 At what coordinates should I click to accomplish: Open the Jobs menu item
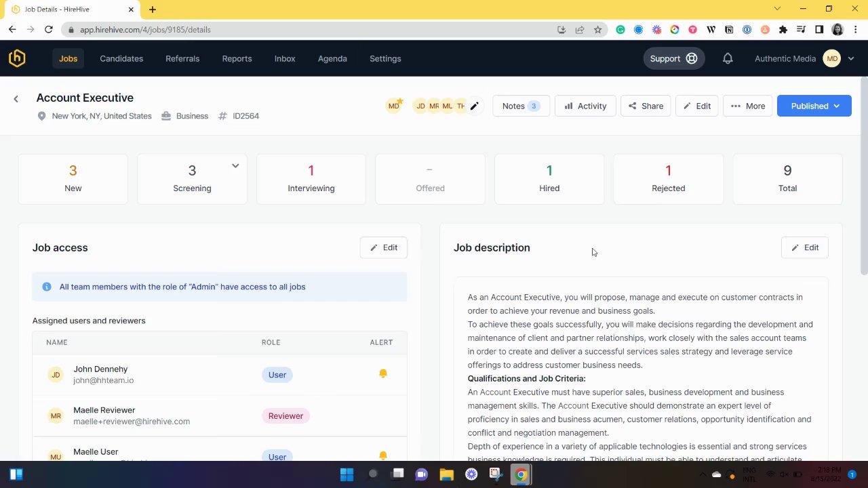[68, 58]
